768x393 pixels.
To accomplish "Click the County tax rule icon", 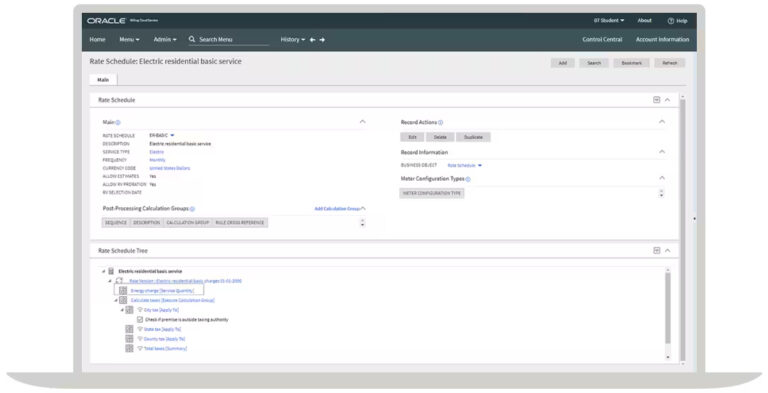I will point(129,339).
